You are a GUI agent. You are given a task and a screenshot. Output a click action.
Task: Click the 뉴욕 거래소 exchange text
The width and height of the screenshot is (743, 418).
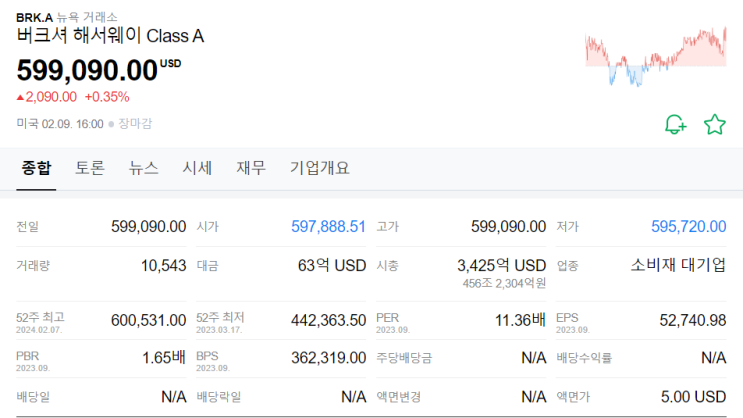coord(87,18)
